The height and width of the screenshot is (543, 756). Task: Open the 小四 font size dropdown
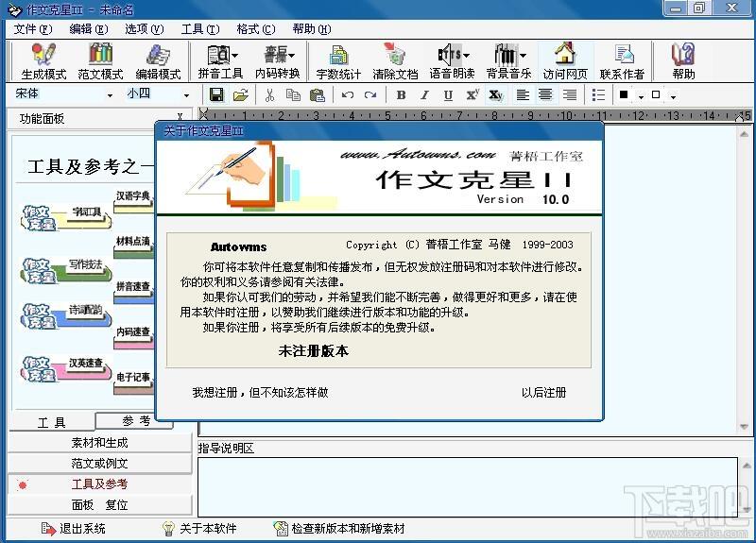[x=186, y=95]
